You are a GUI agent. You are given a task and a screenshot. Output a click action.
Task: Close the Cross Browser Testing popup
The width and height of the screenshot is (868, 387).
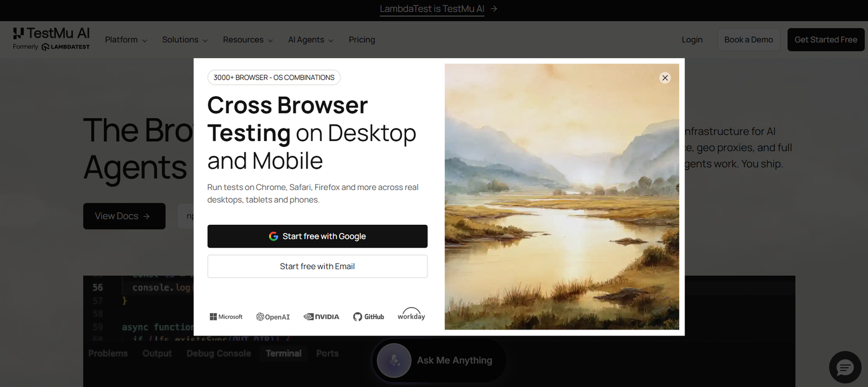coord(665,78)
